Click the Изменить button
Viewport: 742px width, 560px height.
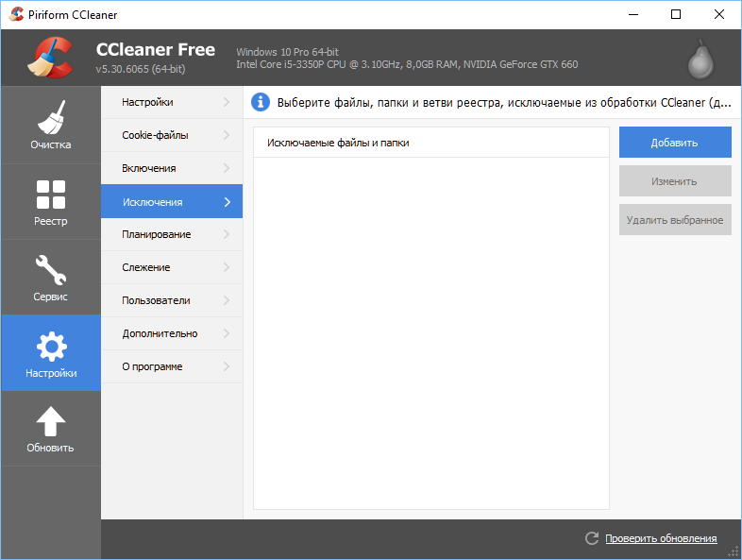(675, 180)
